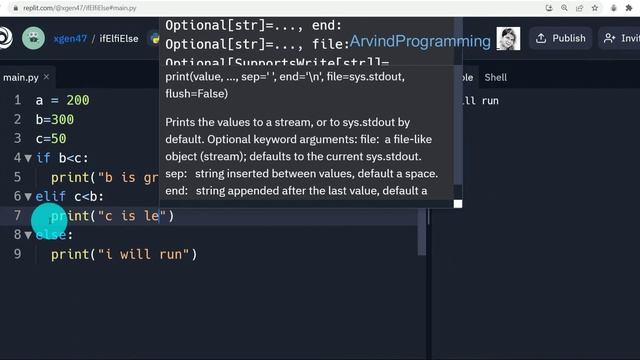Click the Replit logo icon
This screenshot has width=640, height=360.
(x=5, y=38)
